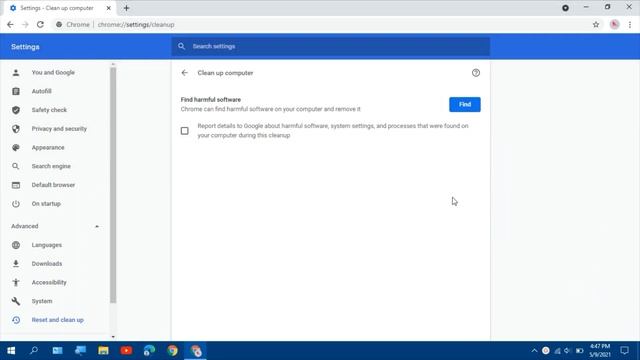Click the Search settings field

point(331,47)
